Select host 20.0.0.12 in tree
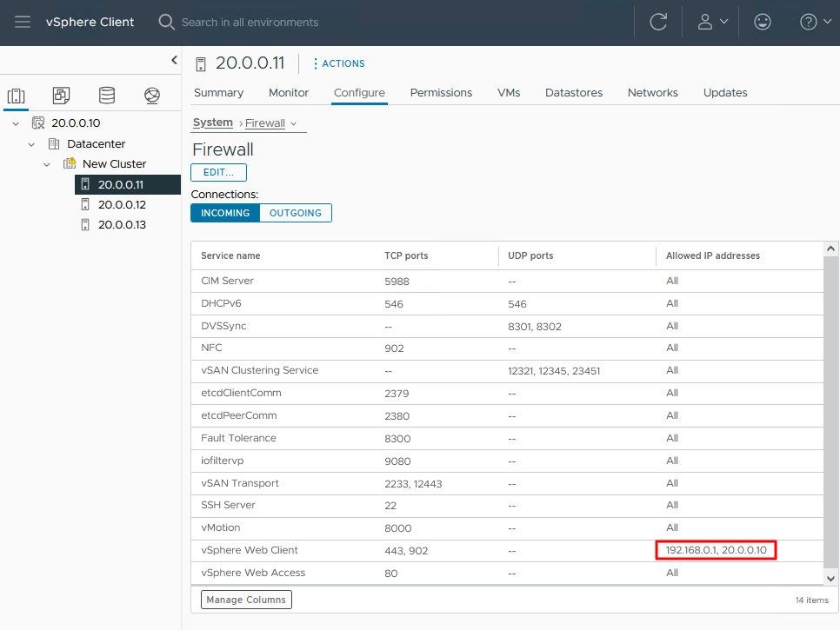Viewport: 840px width, 630px height. point(122,204)
